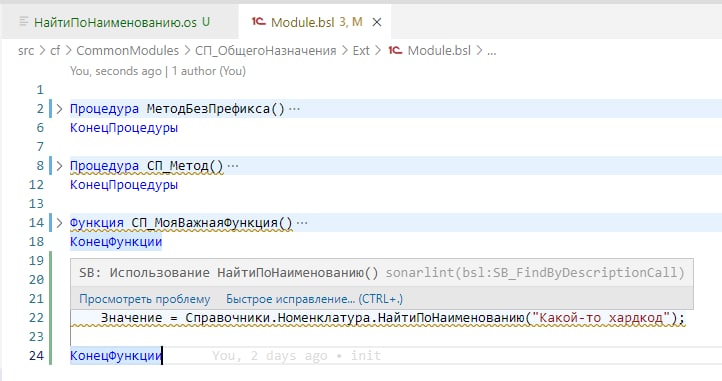Click line number 8 in the gutter
Viewport: 722px width, 381px height.
(40, 166)
